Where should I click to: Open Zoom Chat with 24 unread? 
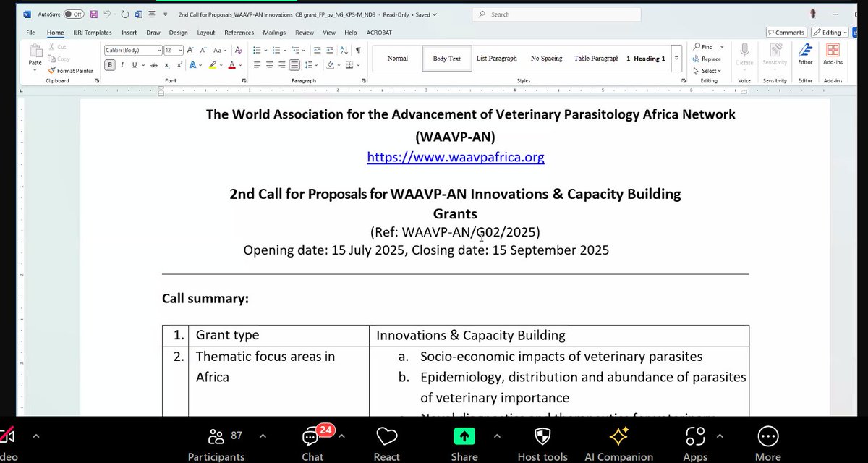click(x=314, y=443)
